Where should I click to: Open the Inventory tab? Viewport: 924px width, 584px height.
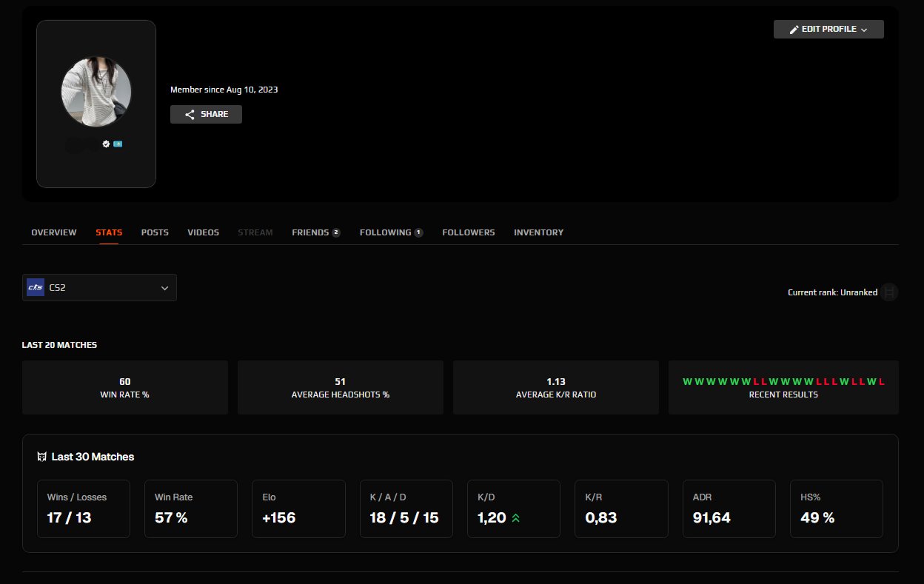pyautogui.click(x=538, y=232)
